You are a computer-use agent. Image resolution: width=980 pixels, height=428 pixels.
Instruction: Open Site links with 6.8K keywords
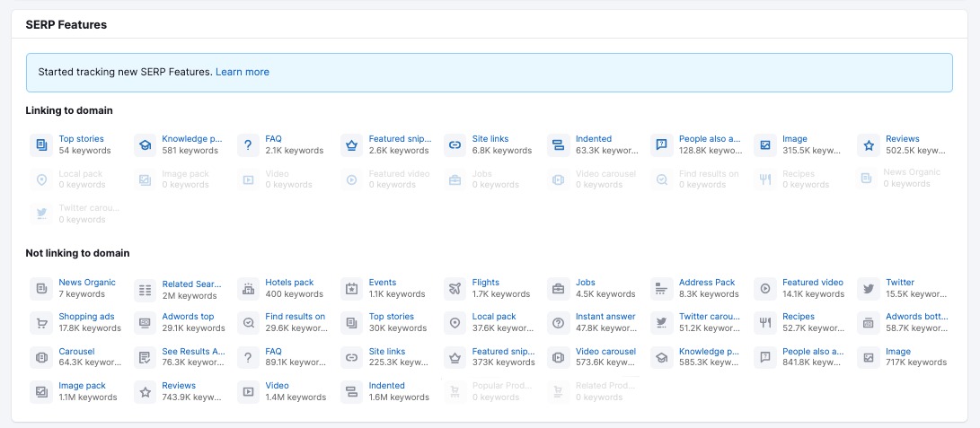click(490, 139)
